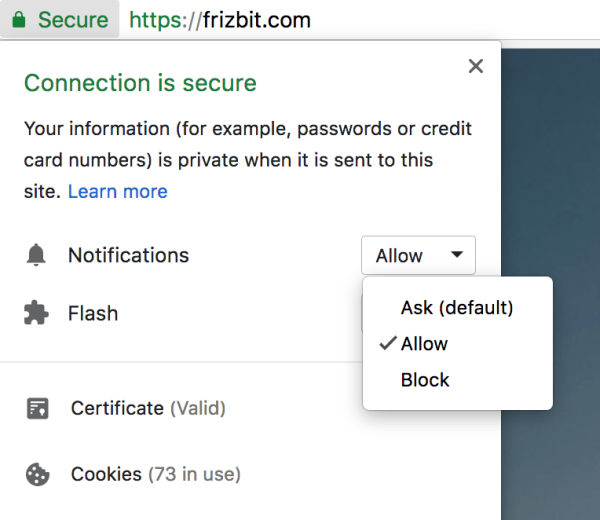Click the Flash permission label

93,314
